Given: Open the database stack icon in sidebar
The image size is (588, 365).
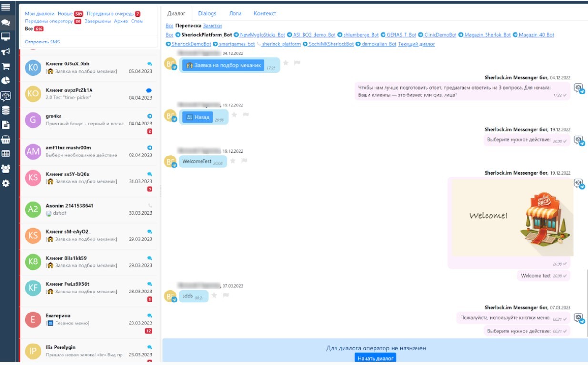Looking at the screenshot, I should (x=6, y=110).
